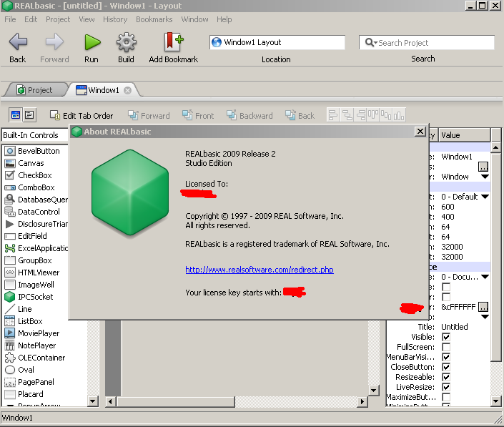Toggle the Visible checkbox
504x427 pixels.
click(x=446, y=337)
